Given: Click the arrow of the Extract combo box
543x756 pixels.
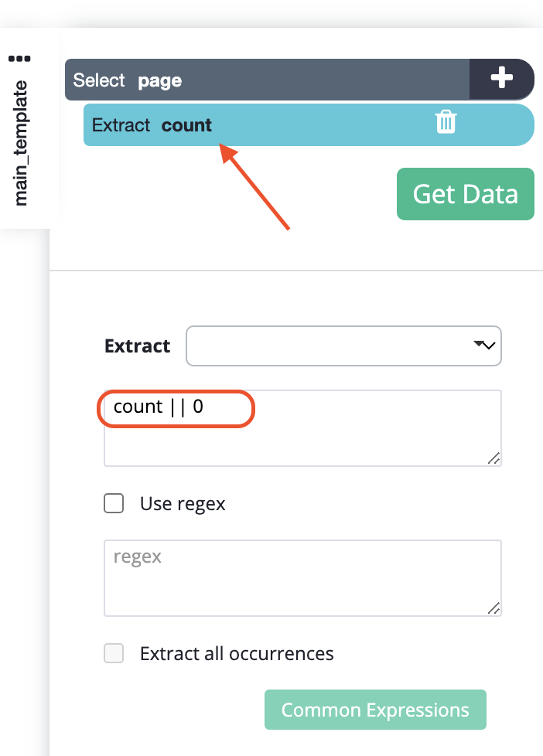Looking at the screenshot, I should [x=486, y=346].
